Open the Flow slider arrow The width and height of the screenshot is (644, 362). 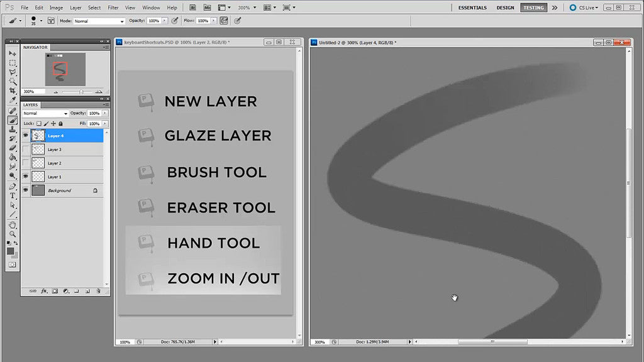tap(214, 21)
